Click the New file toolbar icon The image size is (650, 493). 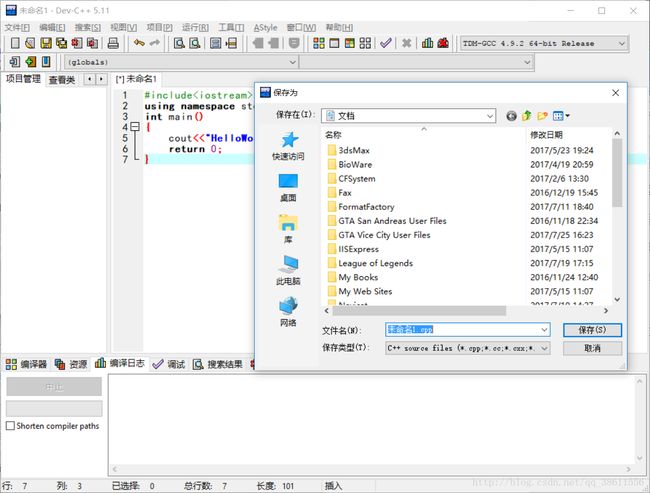point(15,43)
